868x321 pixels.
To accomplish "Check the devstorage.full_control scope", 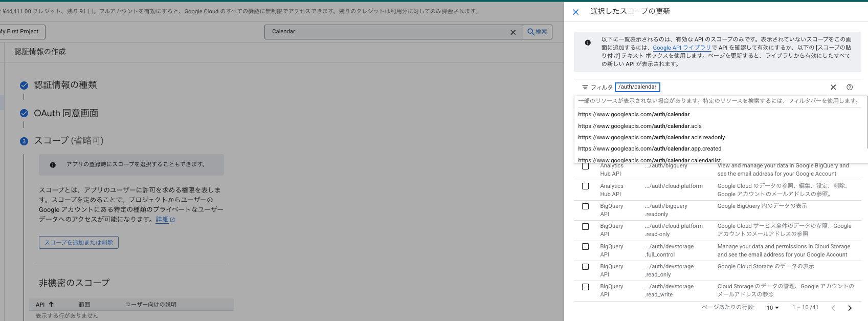I will pyautogui.click(x=585, y=247).
